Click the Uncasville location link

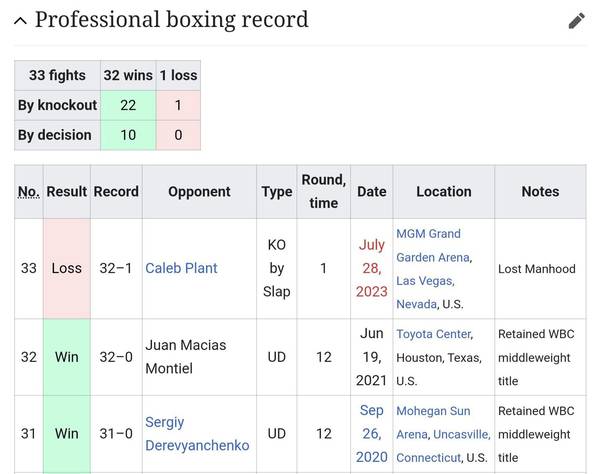pyautogui.click(x=461, y=434)
